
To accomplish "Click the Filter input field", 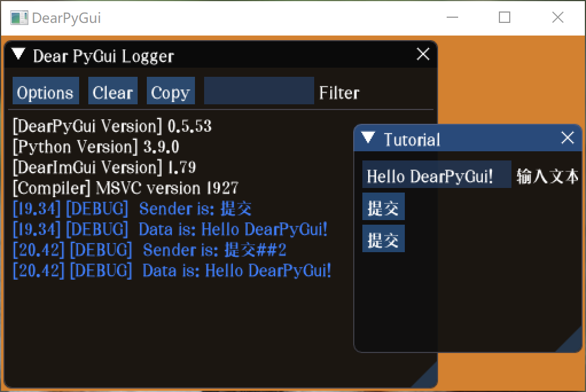I will point(258,91).
